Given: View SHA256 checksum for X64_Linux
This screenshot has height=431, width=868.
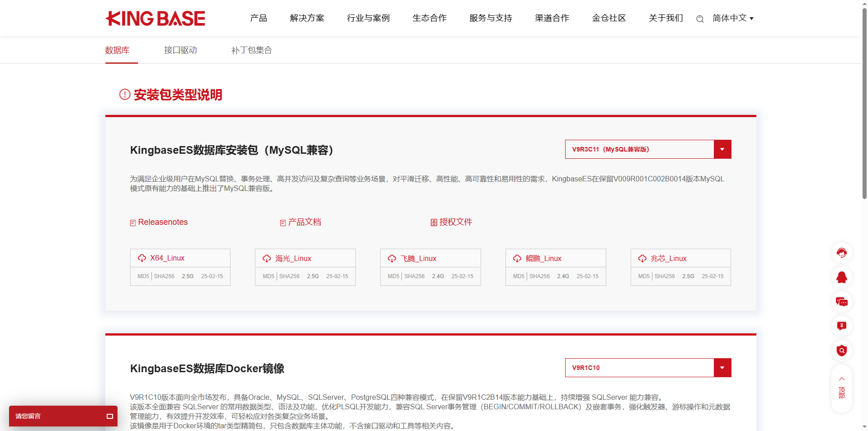Looking at the screenshot, I should point(164,276).
